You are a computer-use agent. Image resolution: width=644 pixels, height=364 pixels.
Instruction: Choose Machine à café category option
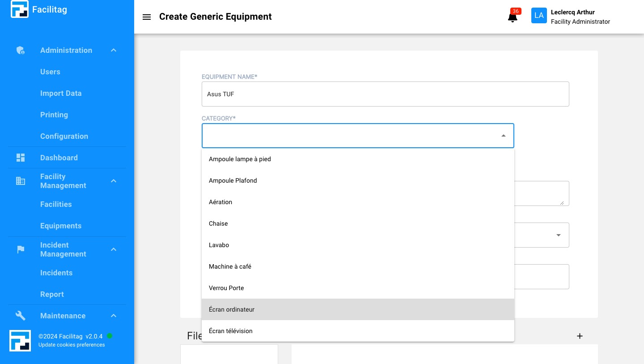(x=230, y=266)
